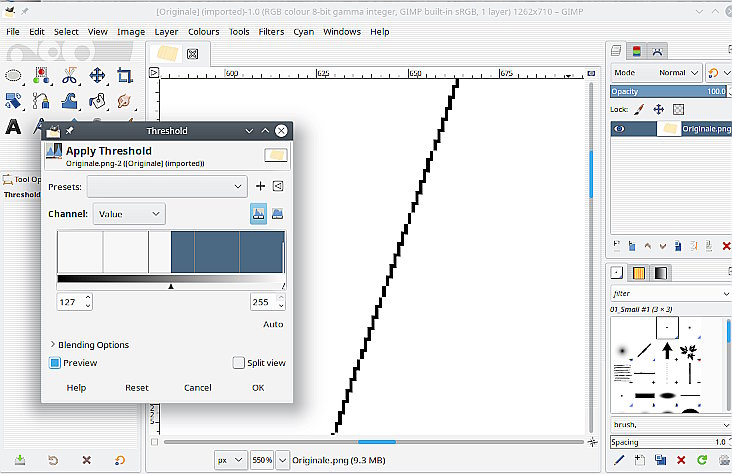Select the Cage Transform tool

tap(41, 101)
